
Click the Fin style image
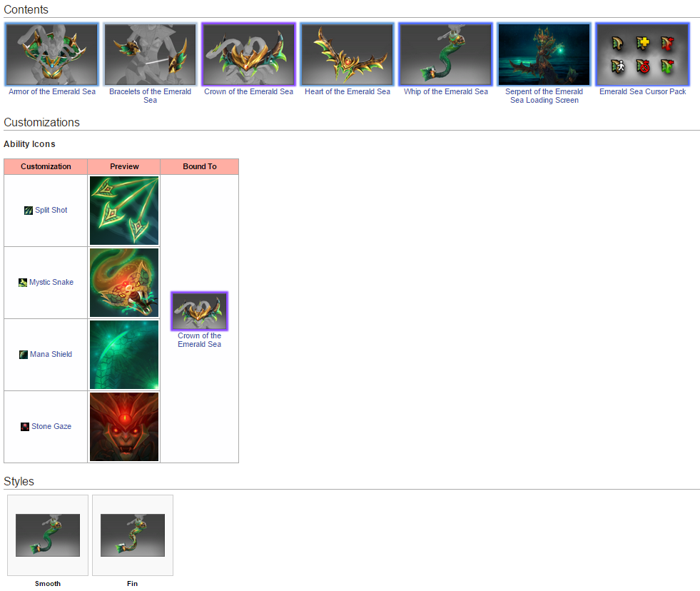coord(133,535)
